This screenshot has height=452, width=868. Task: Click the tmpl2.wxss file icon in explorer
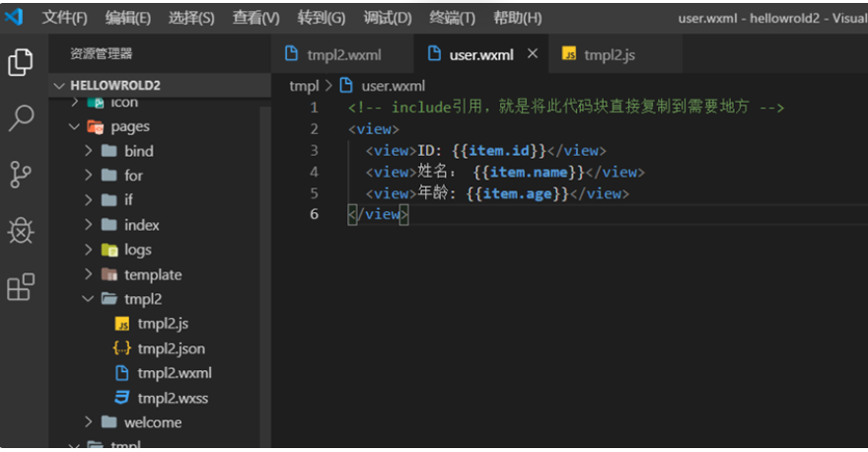tap(122, 398)
